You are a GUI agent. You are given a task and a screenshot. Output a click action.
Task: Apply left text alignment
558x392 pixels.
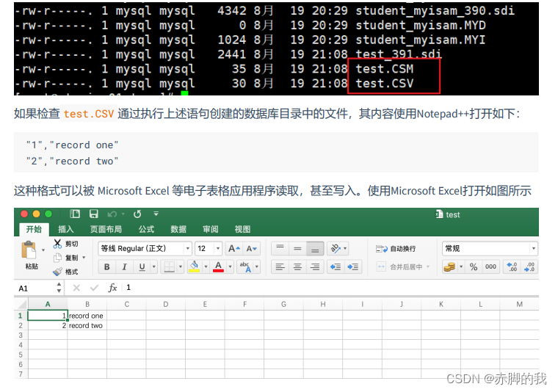(x=280, y=266)
